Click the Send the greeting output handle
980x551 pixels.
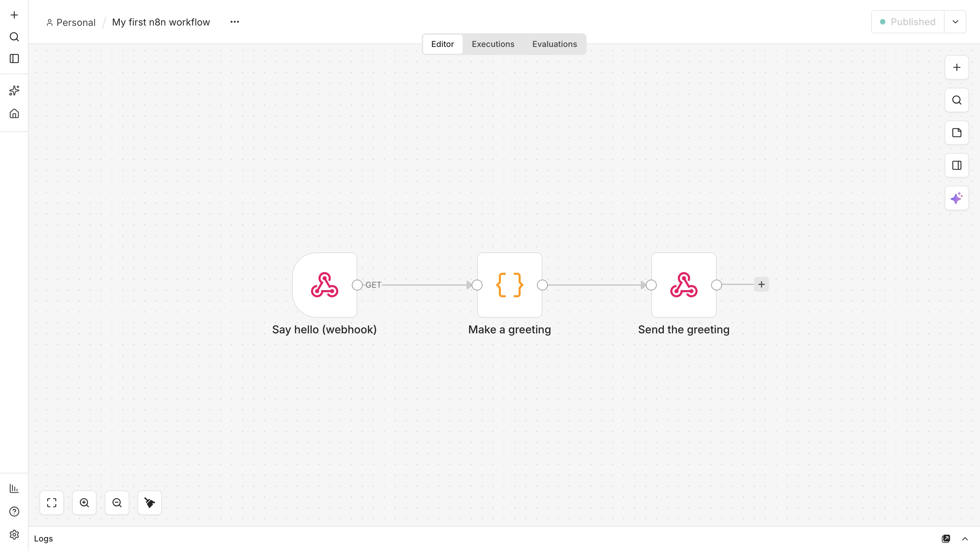pyautogui.click(x=716, y=285)
